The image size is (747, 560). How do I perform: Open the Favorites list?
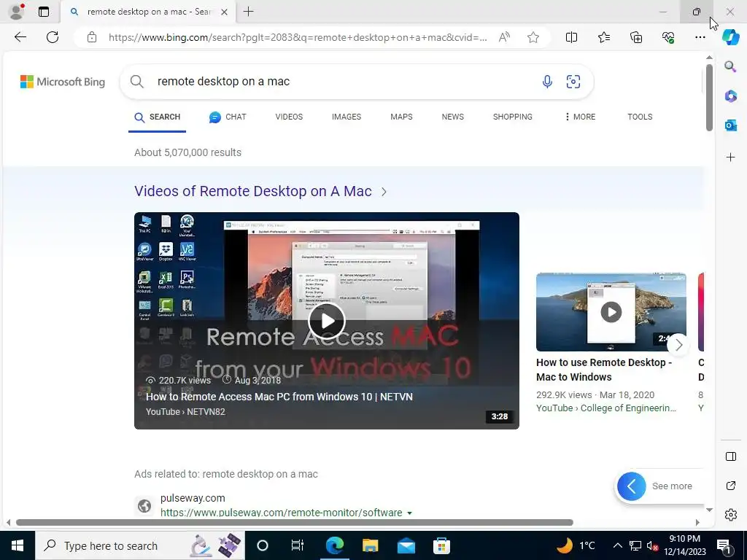[603, 37]
